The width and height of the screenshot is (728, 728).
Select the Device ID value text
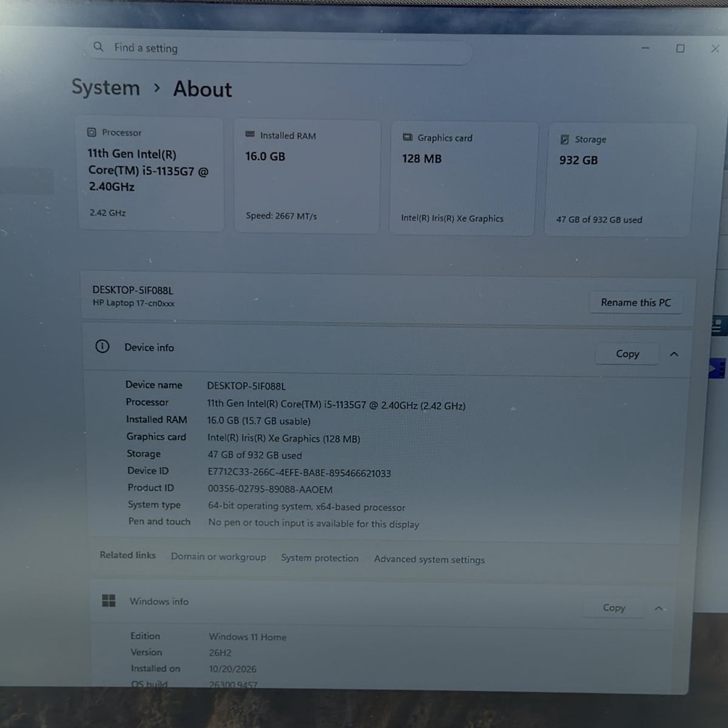[299, 473]
